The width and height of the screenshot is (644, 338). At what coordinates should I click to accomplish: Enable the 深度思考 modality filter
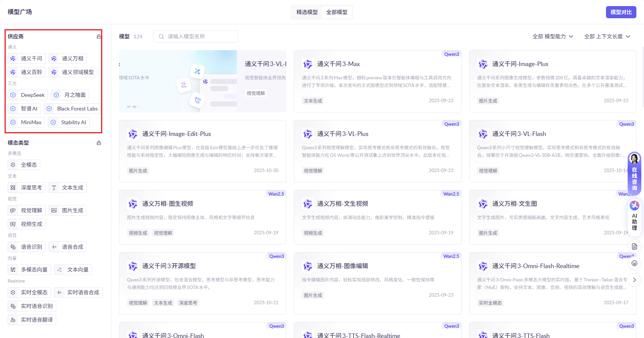27,188
